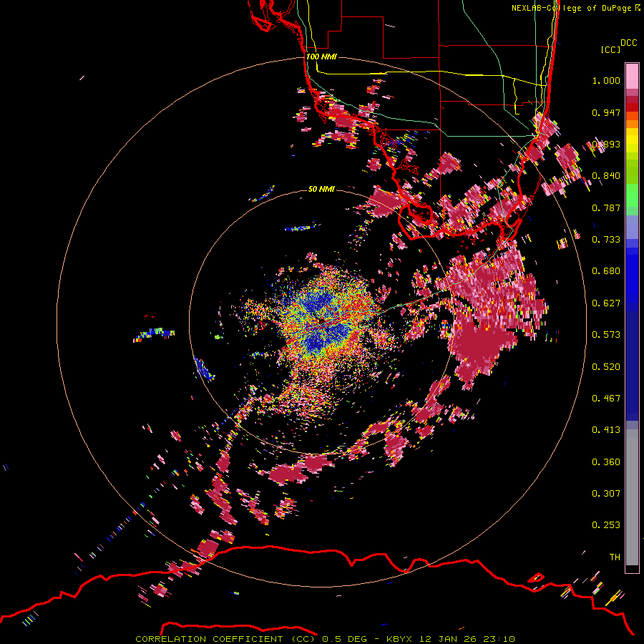644x644 pixels.
Task: Click the 0.5 DEG elevation text
Action: 344,639
